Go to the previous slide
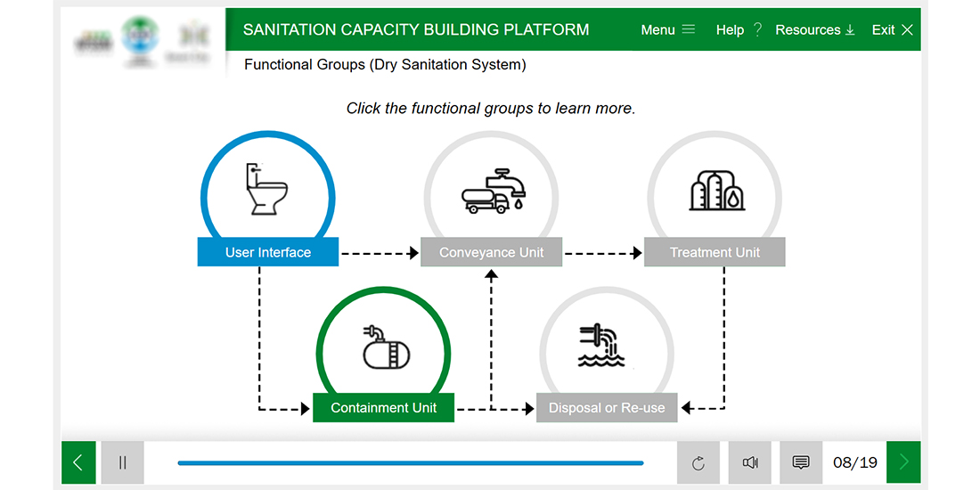Screen dimensions: 980x490 click(x=78, y=462)
